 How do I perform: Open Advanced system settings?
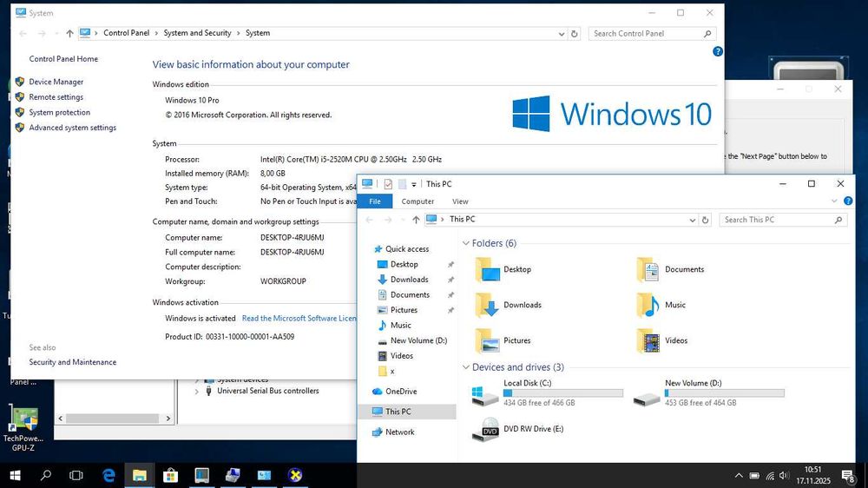tap(73, 128)
